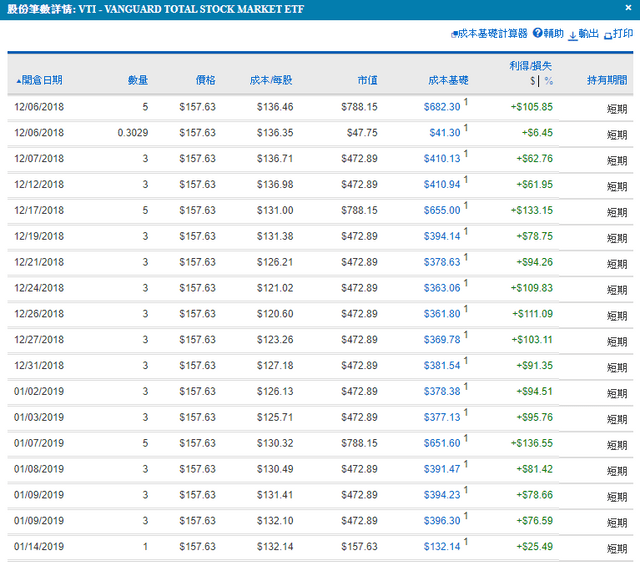This screenshot has height=562, width=640.
Task: Open cost basis $394.23 link
Action: click(x=442, y=495)
